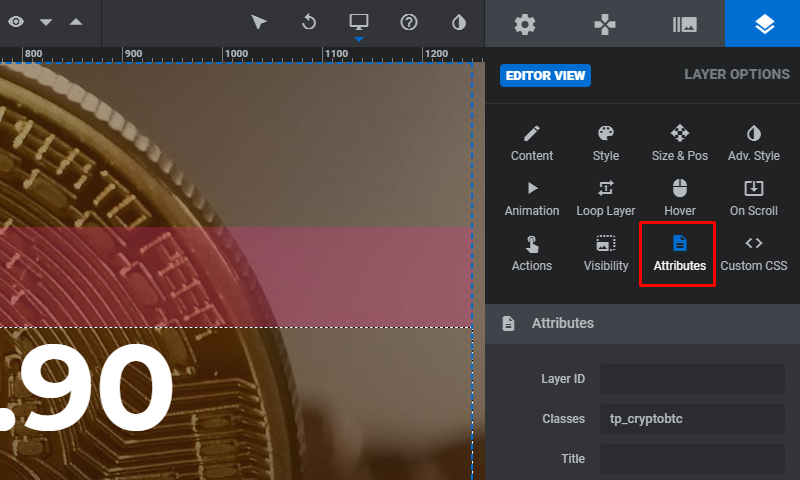Viewport: 800px width, 480px height.
Task: Select the pointer selection tool
Action: click(259, 22)
